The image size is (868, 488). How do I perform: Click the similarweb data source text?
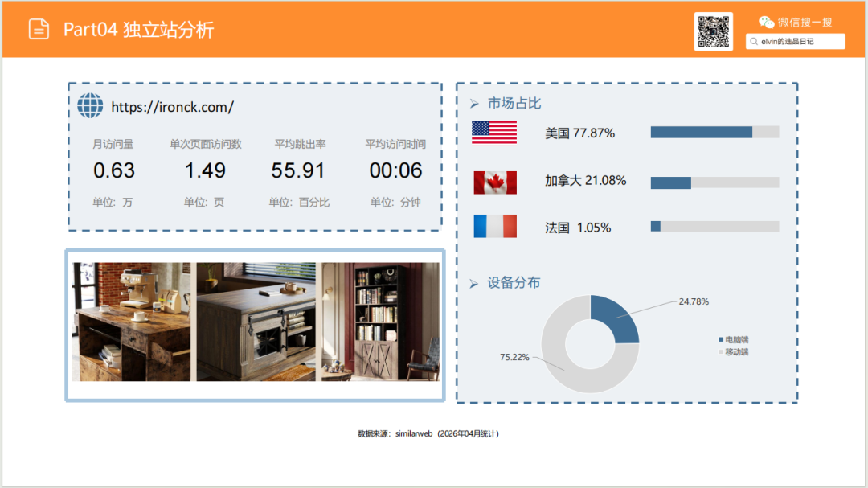pos(428,433)
